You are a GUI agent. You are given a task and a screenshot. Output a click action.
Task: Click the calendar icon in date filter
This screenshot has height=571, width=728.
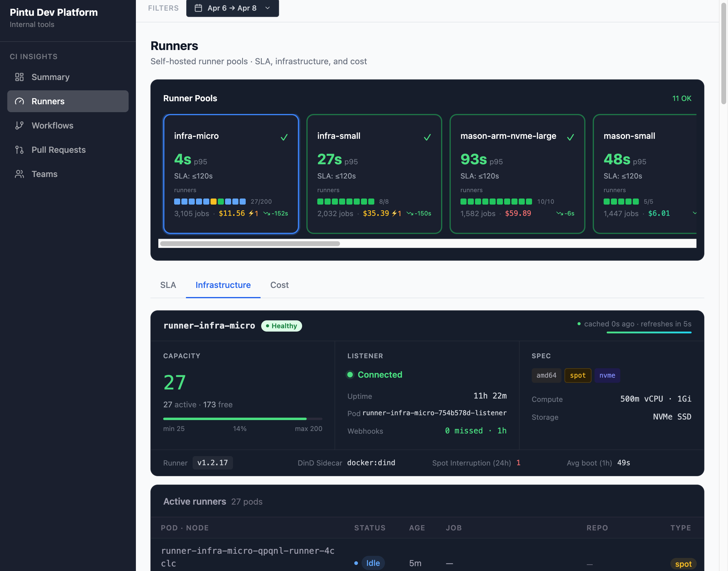pos(198,8)
